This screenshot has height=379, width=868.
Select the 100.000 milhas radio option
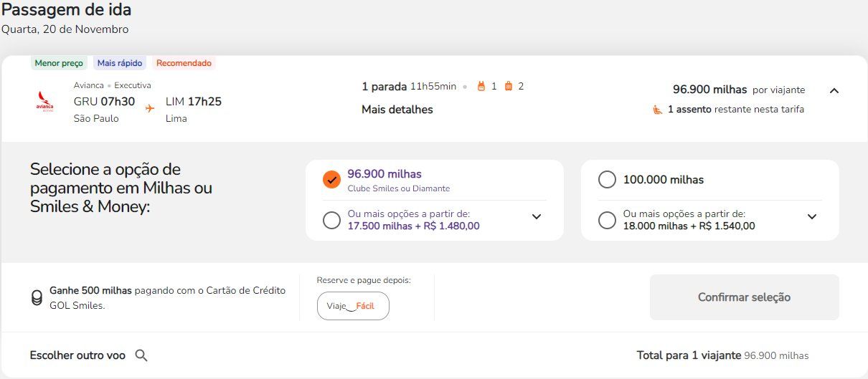(607, 180)
